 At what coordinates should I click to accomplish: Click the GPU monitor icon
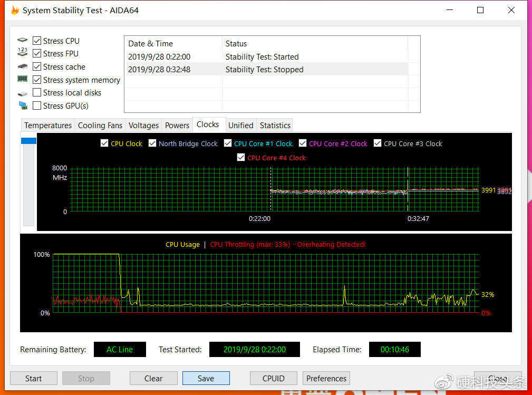22,105
